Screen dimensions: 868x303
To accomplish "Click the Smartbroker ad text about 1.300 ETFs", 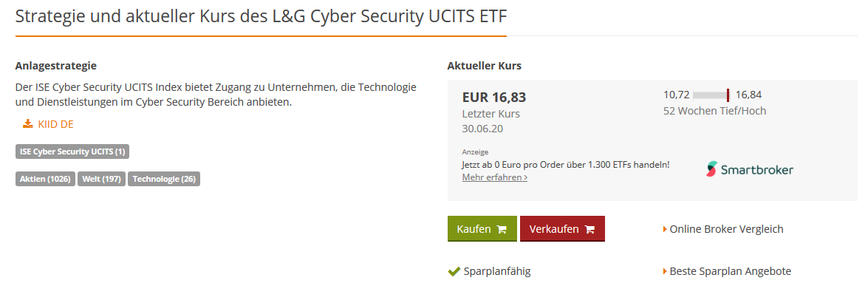I will (x=565, y=164).
